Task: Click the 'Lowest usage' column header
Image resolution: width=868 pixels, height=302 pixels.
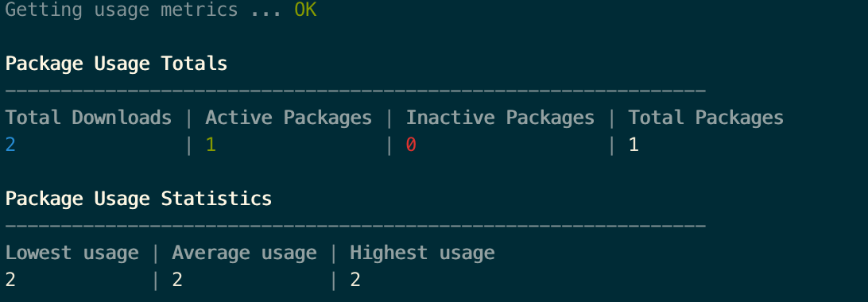Action: tap(72, 253)
